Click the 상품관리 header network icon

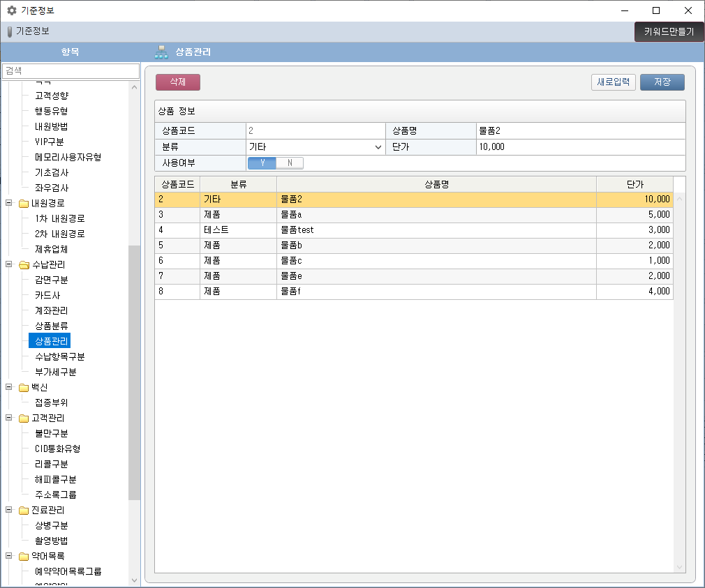coord(161,52)
